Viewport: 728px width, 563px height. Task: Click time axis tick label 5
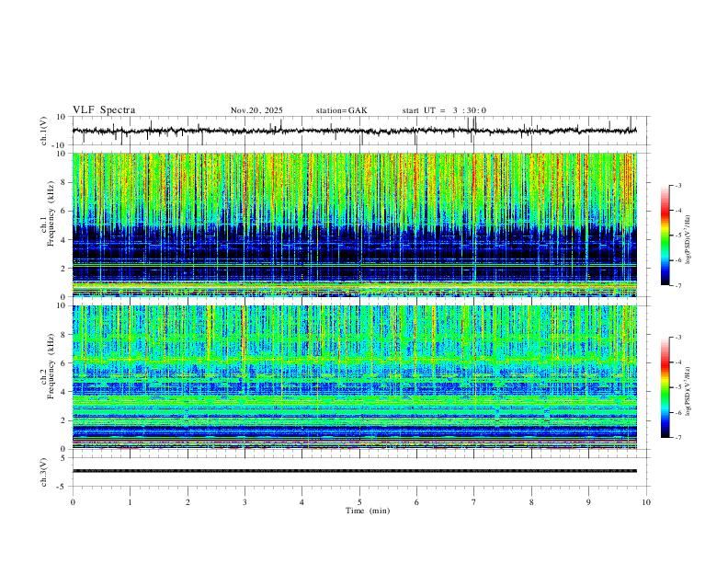359,502
